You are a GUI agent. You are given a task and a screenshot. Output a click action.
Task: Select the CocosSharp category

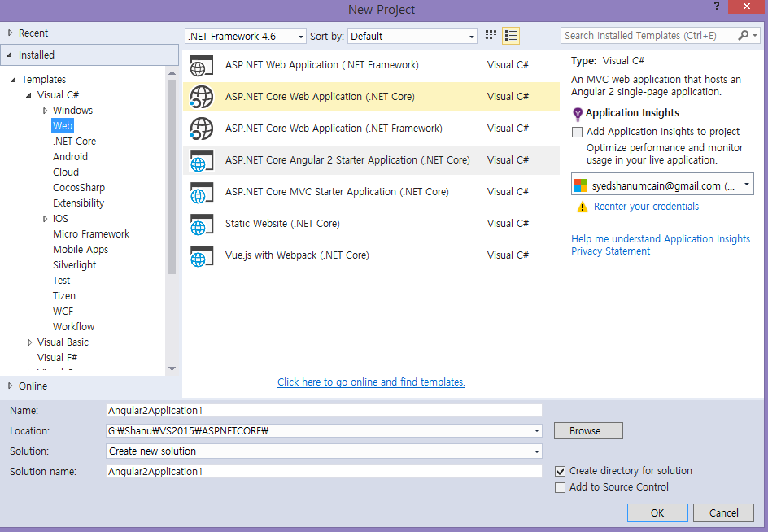79,188
